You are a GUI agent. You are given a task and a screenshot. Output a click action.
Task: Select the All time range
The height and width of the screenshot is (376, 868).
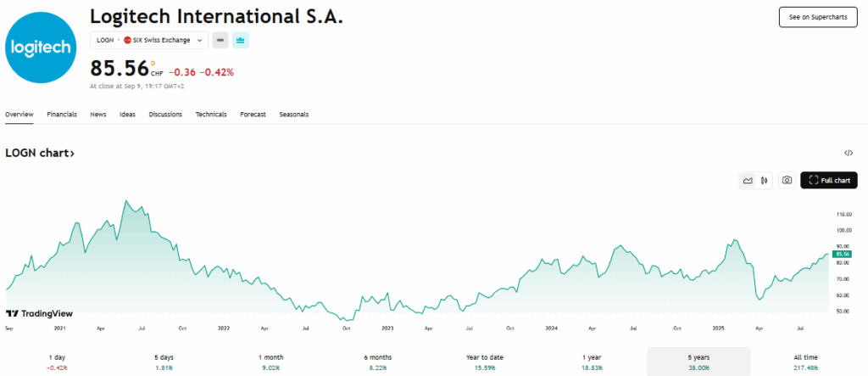805,362
